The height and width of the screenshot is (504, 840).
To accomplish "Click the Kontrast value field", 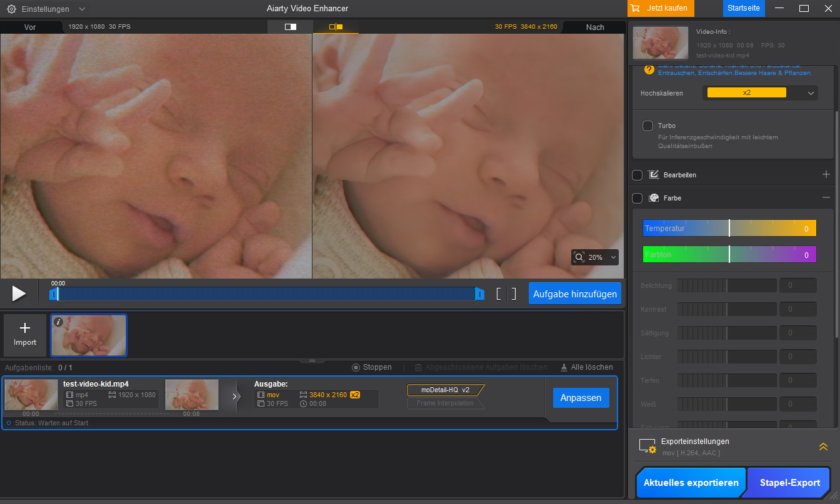I will [x=797, y=309].
